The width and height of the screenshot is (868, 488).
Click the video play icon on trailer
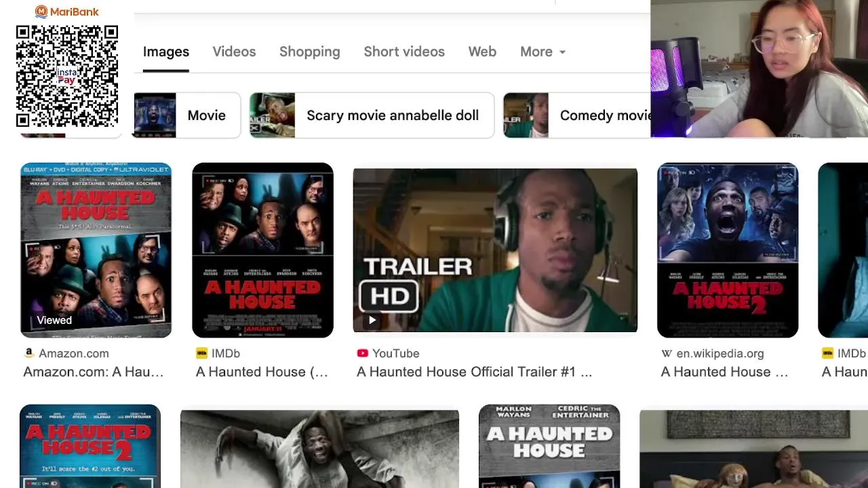pos(372,321)
